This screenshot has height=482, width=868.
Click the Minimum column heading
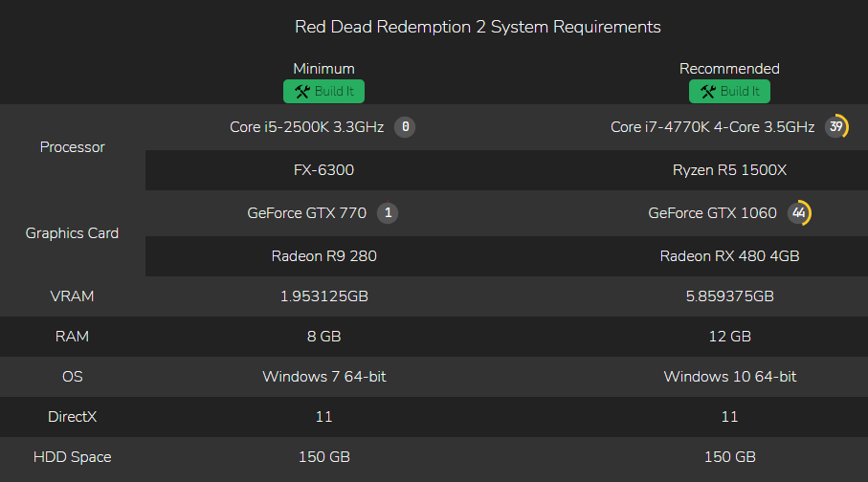(x=323, y=69)
